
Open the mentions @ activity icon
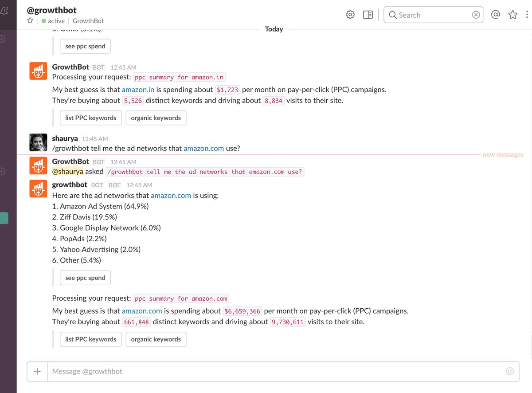coord(496,15)
